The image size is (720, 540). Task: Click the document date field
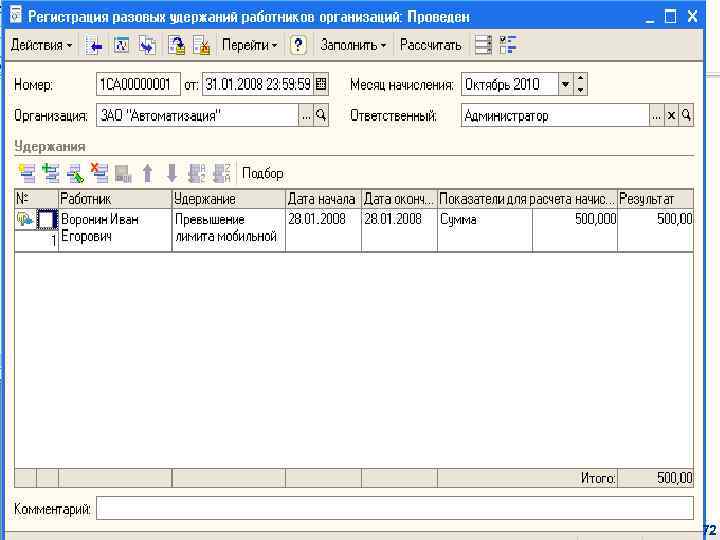point(258,84)
